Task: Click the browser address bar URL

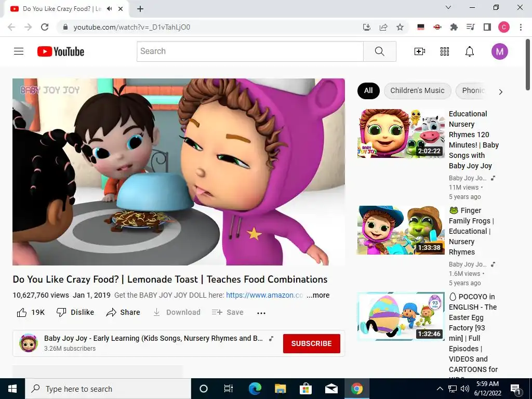Action: (x=131, y=27)
